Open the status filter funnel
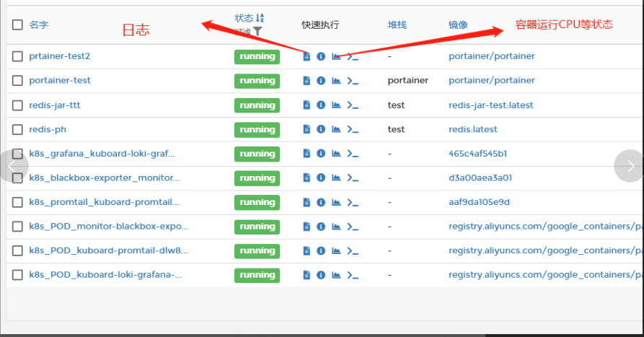Image resolution: width=644 pixels, height=337 pixels. (x=257, y=31)
